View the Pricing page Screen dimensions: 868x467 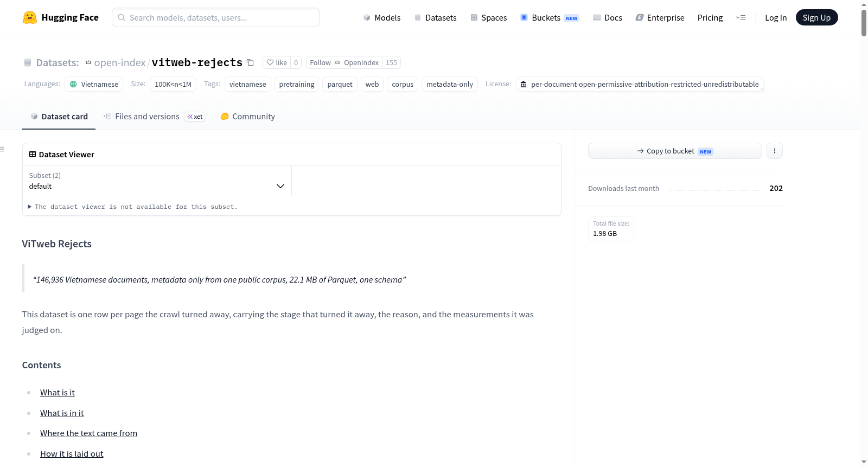click(x=710, y=17)
